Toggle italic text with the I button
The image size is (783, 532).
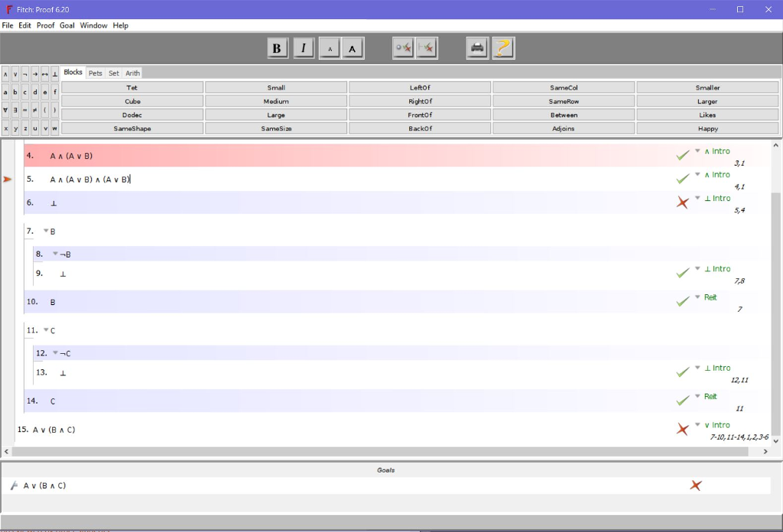click(x=303, y=48)
